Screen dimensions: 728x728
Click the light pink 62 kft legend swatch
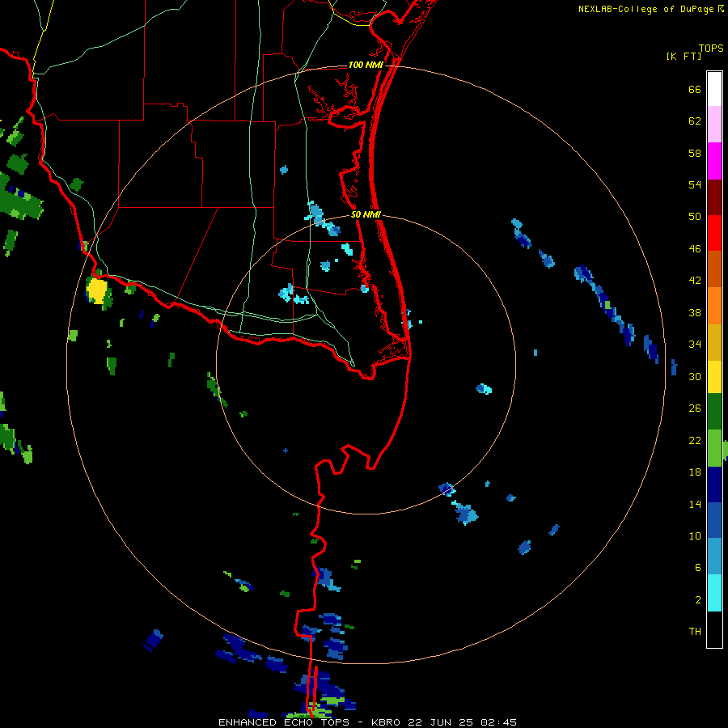714,124
